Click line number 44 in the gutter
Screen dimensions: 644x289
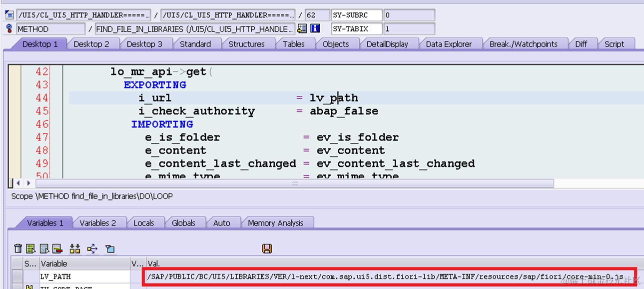[42, 98]
